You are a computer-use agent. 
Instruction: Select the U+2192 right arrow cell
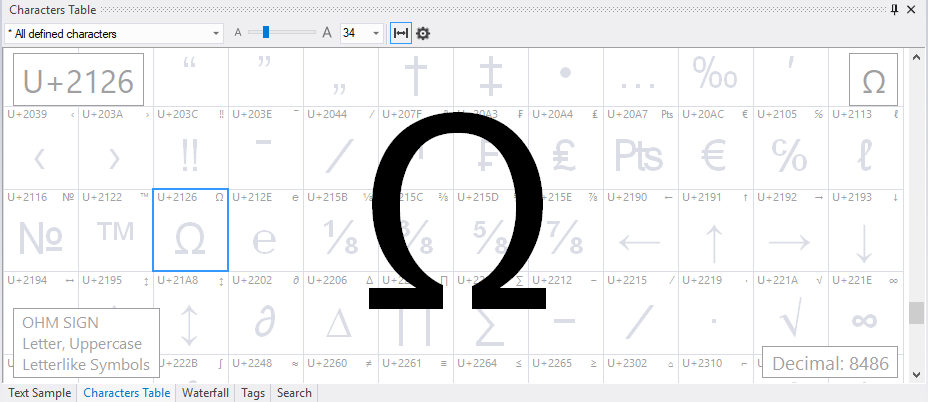791,230
